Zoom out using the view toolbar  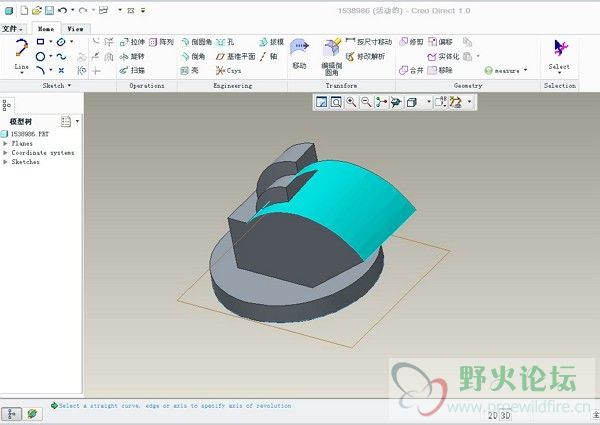click(366, 102)
